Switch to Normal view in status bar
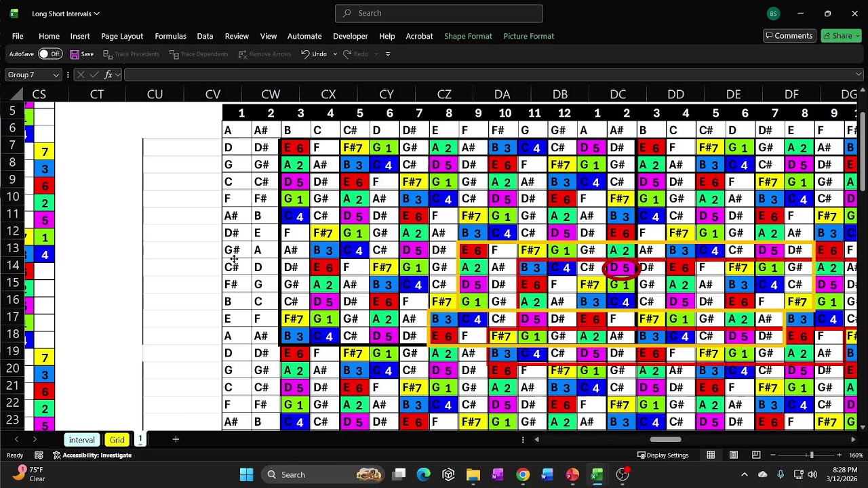Screen dimensions: 868x488 point(711,455)
